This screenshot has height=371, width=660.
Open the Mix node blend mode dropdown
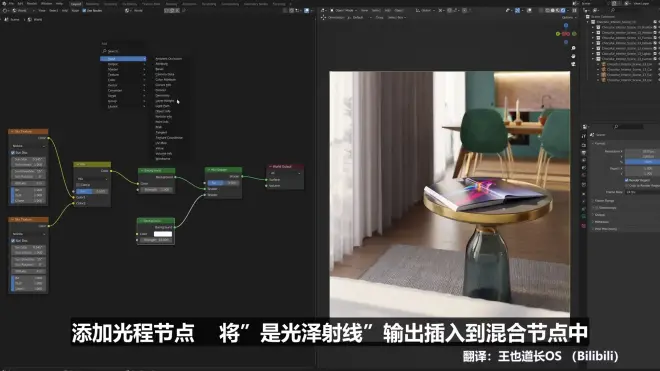(x=92, y=179)
